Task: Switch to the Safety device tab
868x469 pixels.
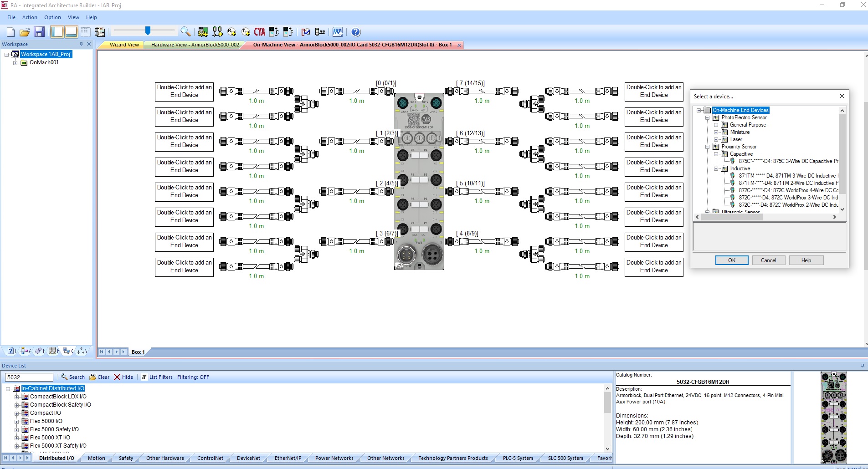Action: [126, 458]
